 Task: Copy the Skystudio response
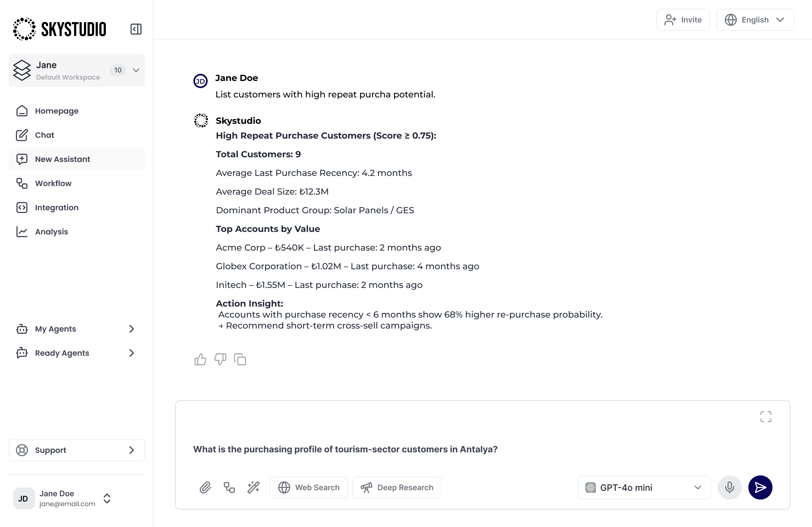240,359
